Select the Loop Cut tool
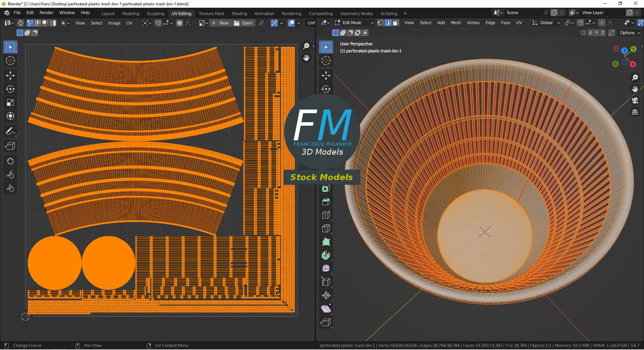Screen dimensions: 644x350 click(326, 215)
